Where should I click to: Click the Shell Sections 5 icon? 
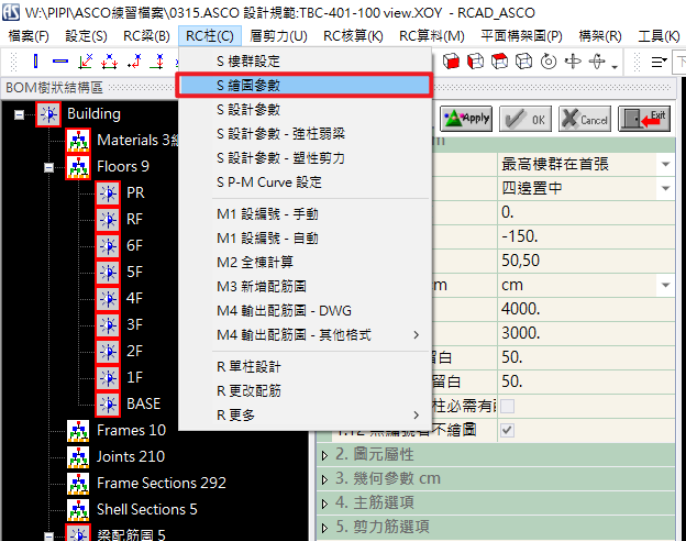78,509
